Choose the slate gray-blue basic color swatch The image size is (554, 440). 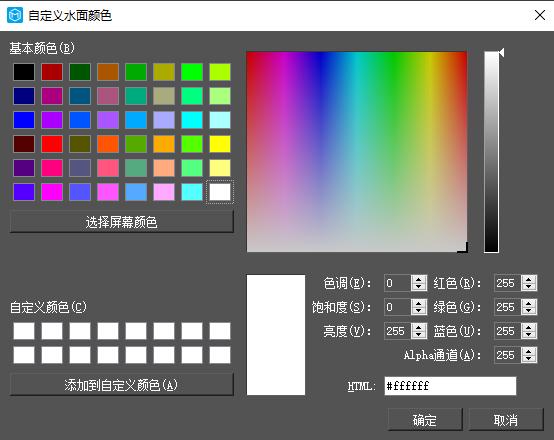80,168
